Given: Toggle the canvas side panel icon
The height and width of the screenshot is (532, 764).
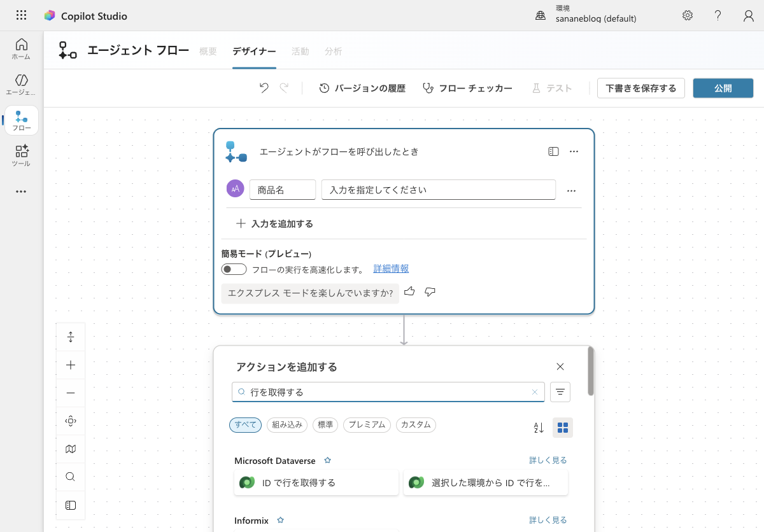Looking at the screenshot, I should pos(71,505).
